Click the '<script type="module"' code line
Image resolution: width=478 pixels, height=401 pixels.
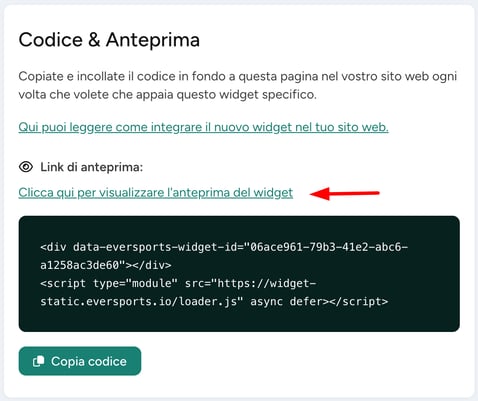click(109, 283)
